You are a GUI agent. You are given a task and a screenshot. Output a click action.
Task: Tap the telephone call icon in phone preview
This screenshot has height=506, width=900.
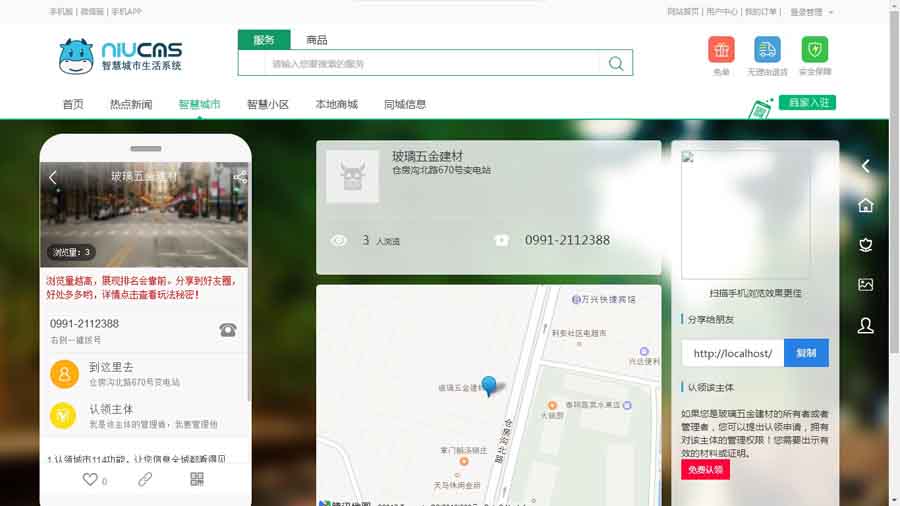click(x=228, y=330)
